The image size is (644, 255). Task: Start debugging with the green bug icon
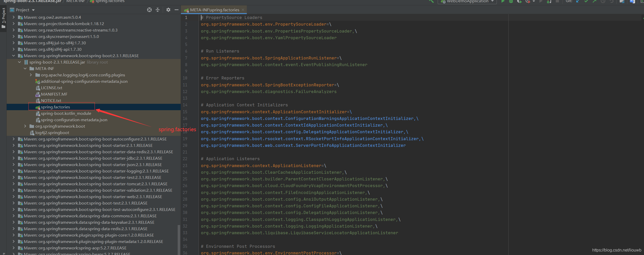[x=511, y=2]
